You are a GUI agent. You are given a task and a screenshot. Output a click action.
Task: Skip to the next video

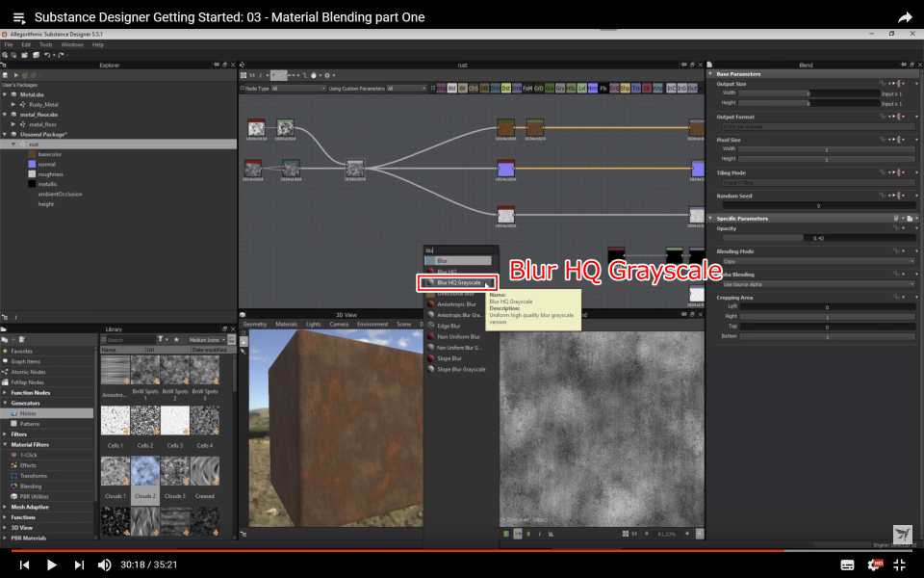tap(79, 565)
